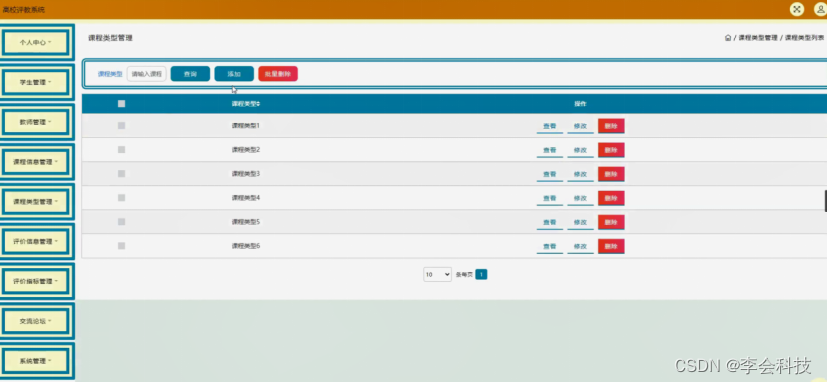
Task: Check the box for 课程类型1 row
Action: 121,126
